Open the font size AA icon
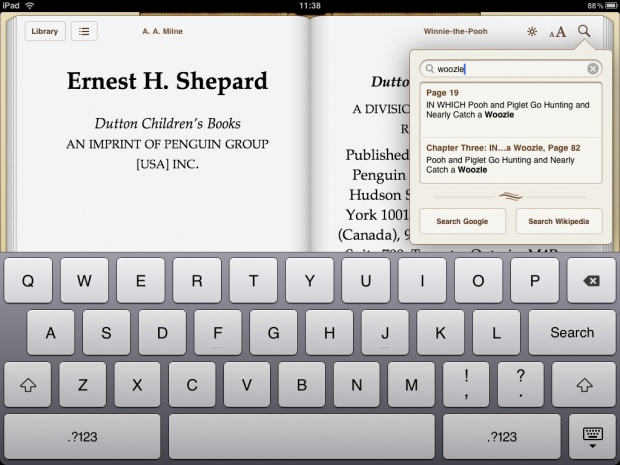Viewport: 620px width, 465px height. click(558, 32)
